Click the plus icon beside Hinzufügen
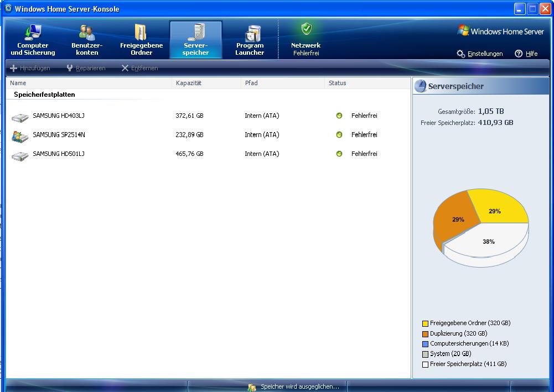Viewport: 554px width, 392px height. (13, 68)
